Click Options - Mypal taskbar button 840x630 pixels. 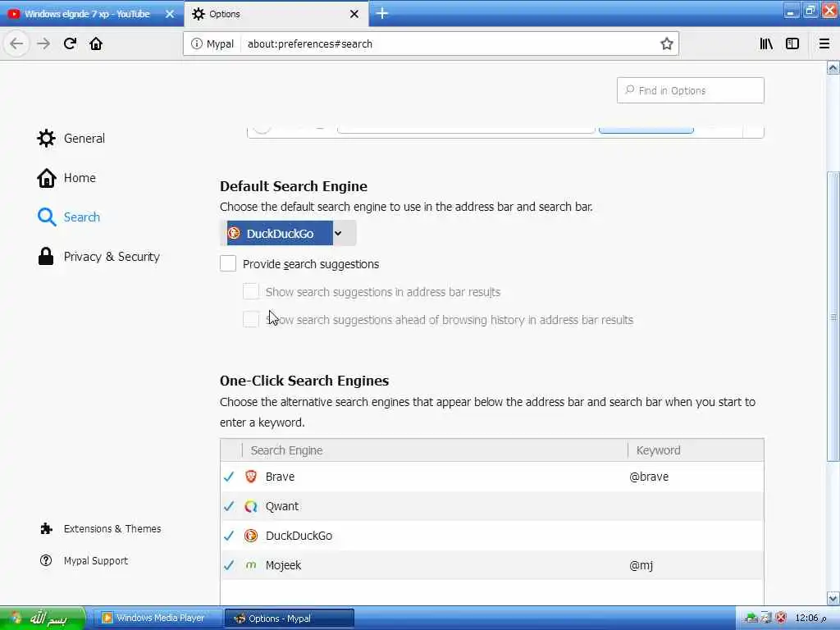[x=290, y=619]
